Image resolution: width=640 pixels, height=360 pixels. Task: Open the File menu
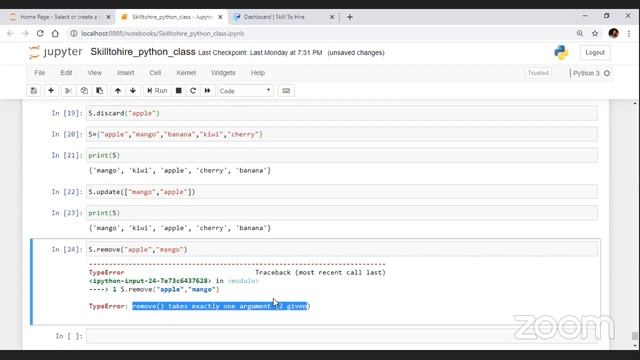[x=40, y=73]
